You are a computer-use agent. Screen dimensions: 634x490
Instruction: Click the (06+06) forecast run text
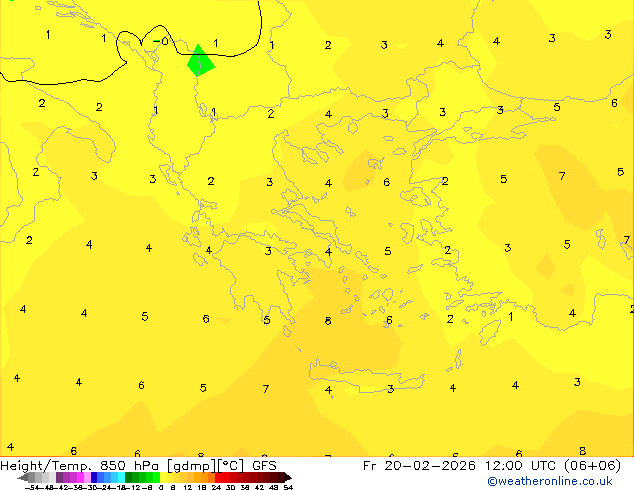click(x=592, y=466)
